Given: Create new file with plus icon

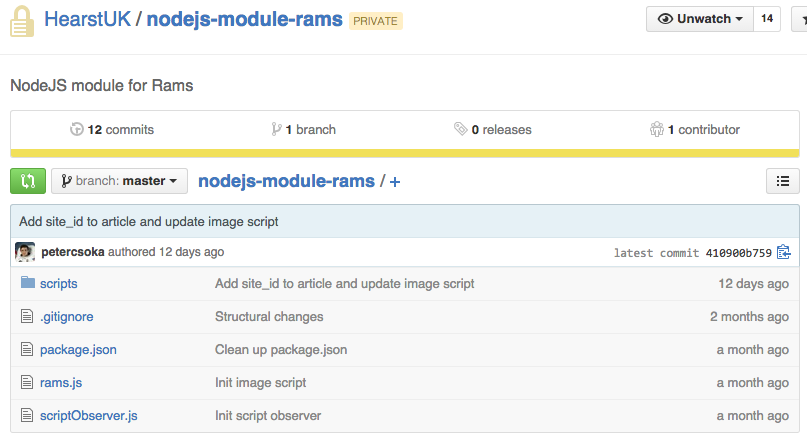Looking at the screenshot, I should click(x=395, y=182).
